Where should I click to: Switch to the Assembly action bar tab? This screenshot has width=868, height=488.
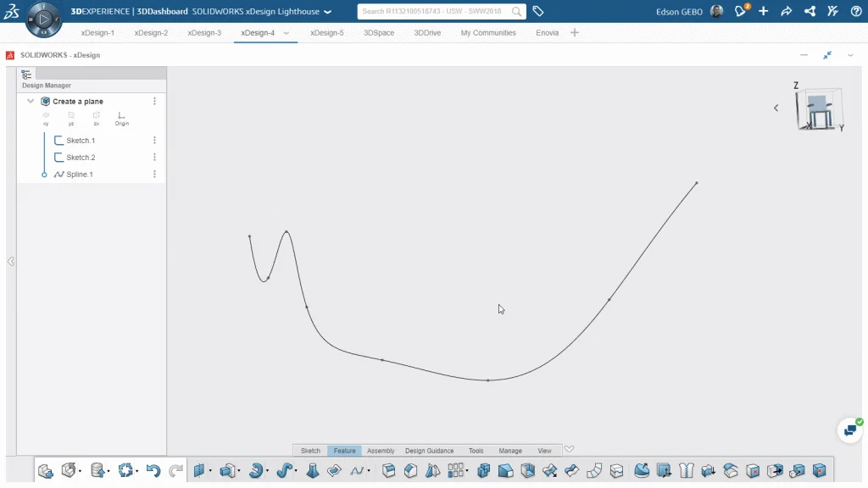[x=381, y=451]
